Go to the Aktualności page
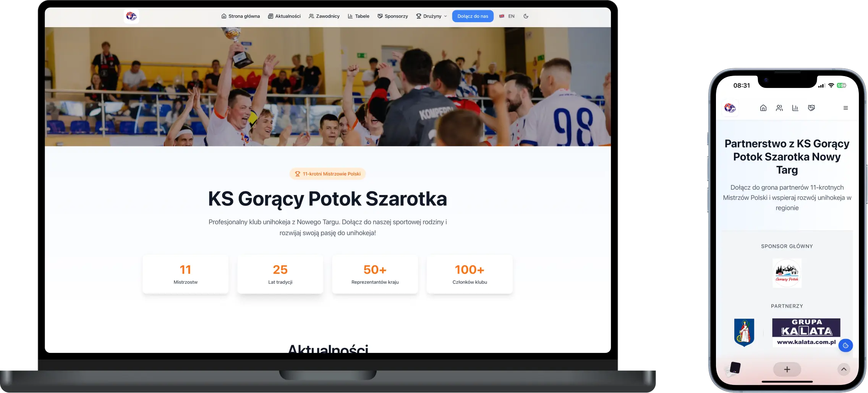This screenshot has height=393, width=868. click(x=284, y=16)
